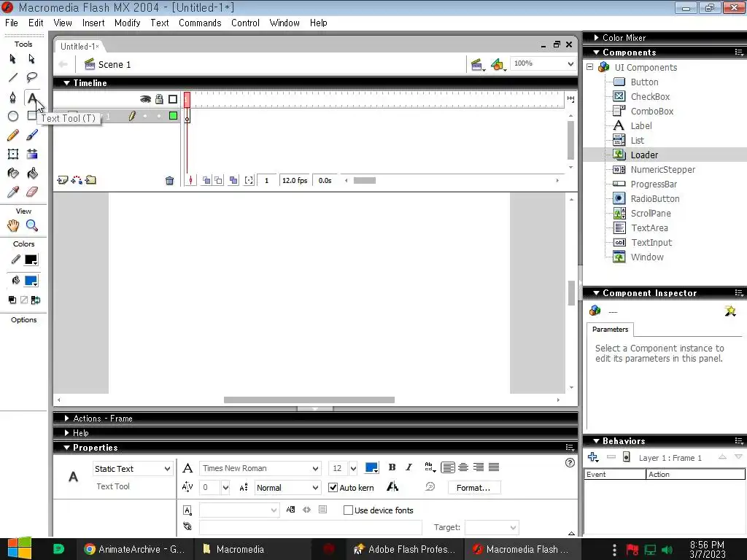Toggle Bold text formatting

pos(392,467)
